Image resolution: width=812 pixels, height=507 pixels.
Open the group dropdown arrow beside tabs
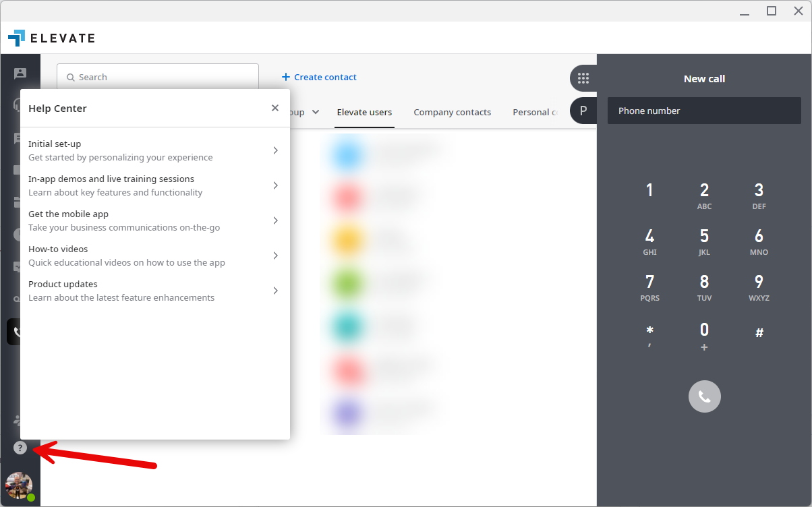pyautogui.click(x=315, y=112)
